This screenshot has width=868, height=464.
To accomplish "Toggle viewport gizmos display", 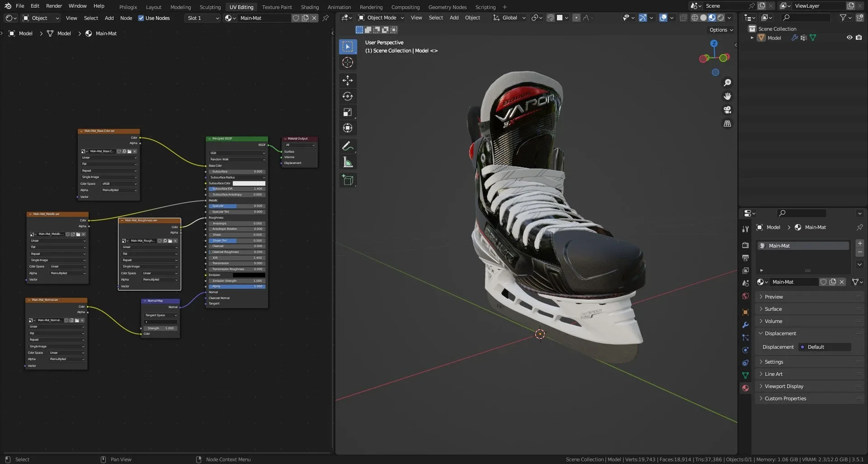I will point(642,18).
